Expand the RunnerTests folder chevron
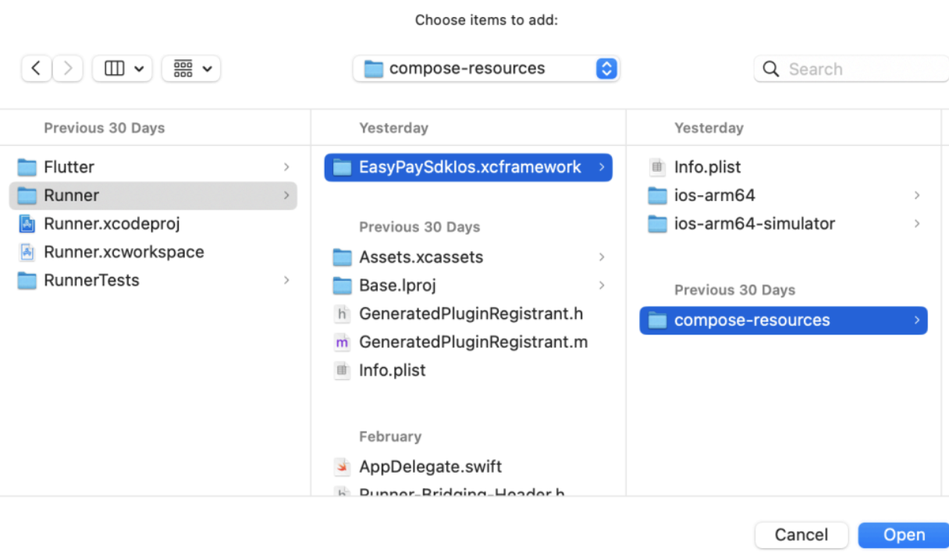Screen dimensions: 949x560 (x=286, y=280)
